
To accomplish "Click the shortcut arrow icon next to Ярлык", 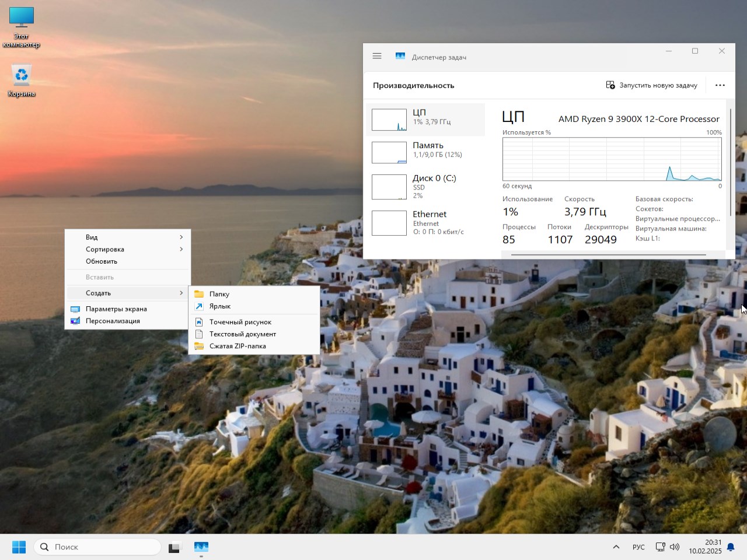I will [x=199, y=306].
